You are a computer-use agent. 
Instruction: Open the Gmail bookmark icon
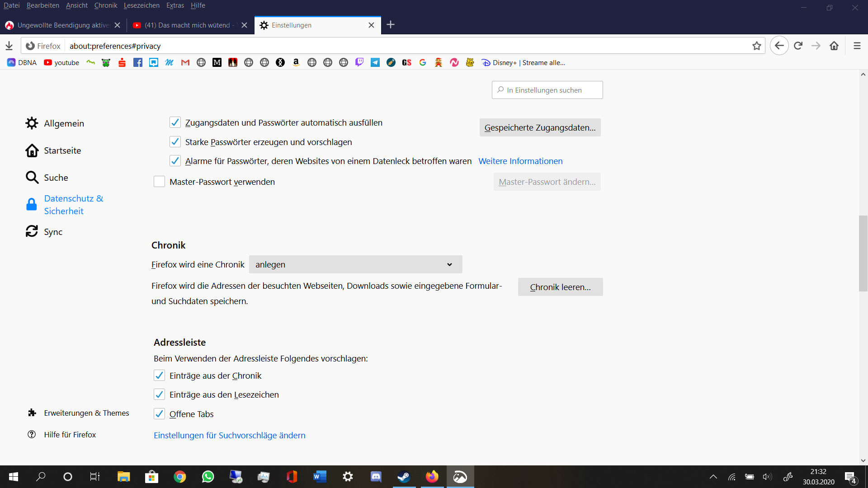(x=185, y=63)
